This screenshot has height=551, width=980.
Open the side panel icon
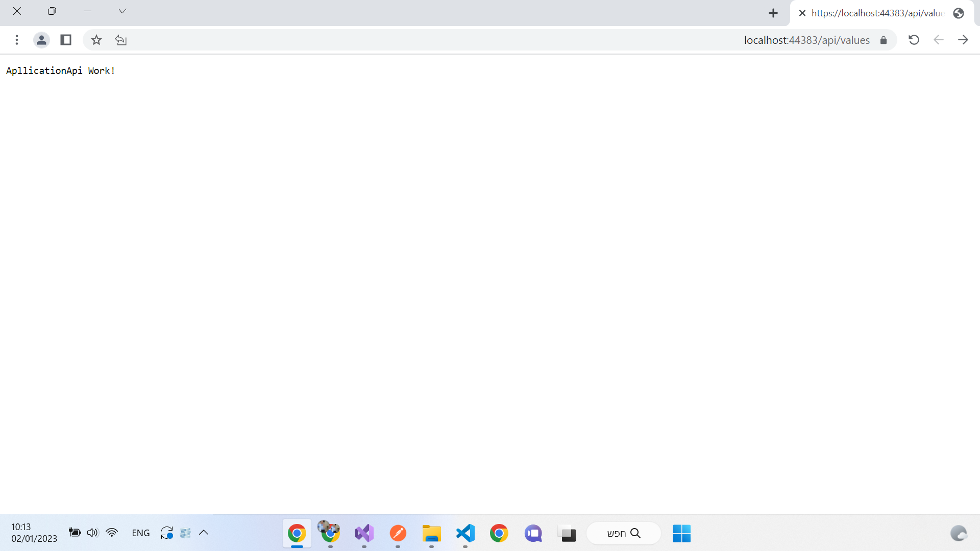click(x=66, y=40)
